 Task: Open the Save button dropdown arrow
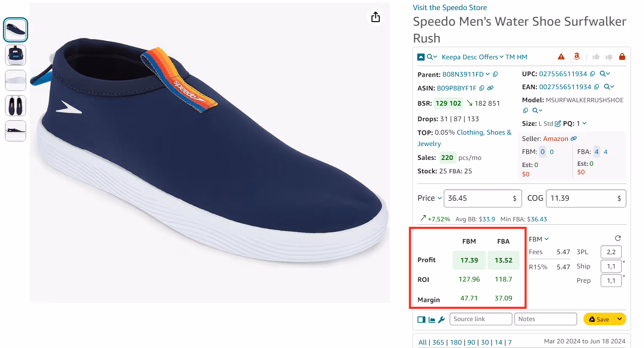620,319
